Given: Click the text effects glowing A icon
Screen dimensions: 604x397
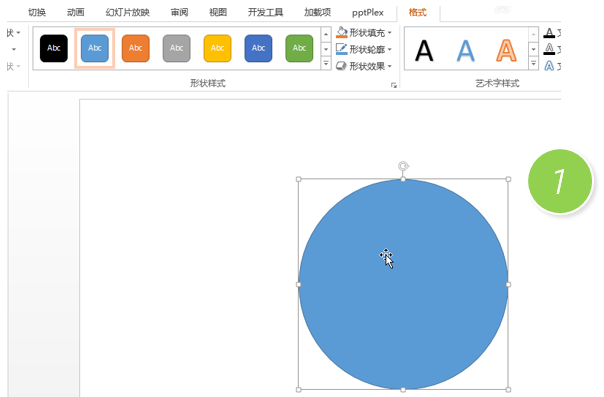Looking at the screenshot, I should coord(549,66).
